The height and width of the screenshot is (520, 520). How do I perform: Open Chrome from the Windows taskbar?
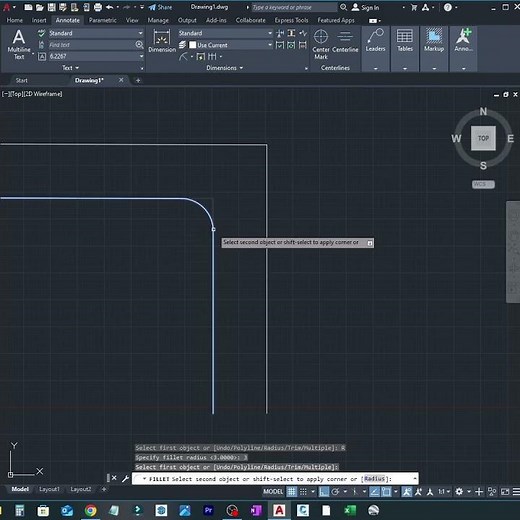[90, 510]
